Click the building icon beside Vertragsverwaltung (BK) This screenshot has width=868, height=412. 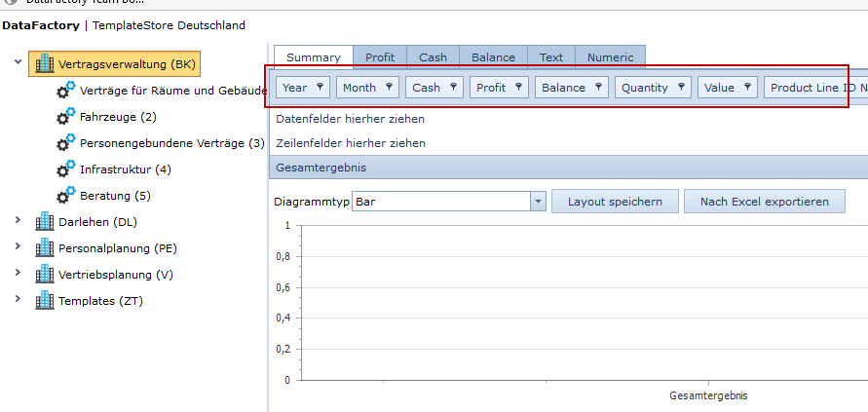(x=45, y=64)
